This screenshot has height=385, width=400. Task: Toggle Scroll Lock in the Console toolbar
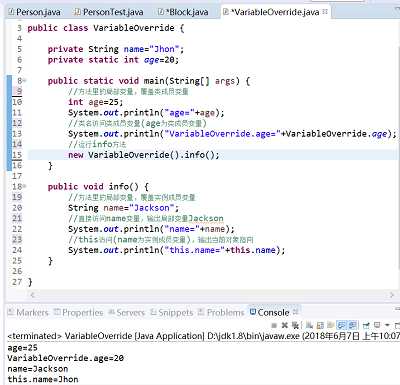pyautogui.click(x=320, y=325)
